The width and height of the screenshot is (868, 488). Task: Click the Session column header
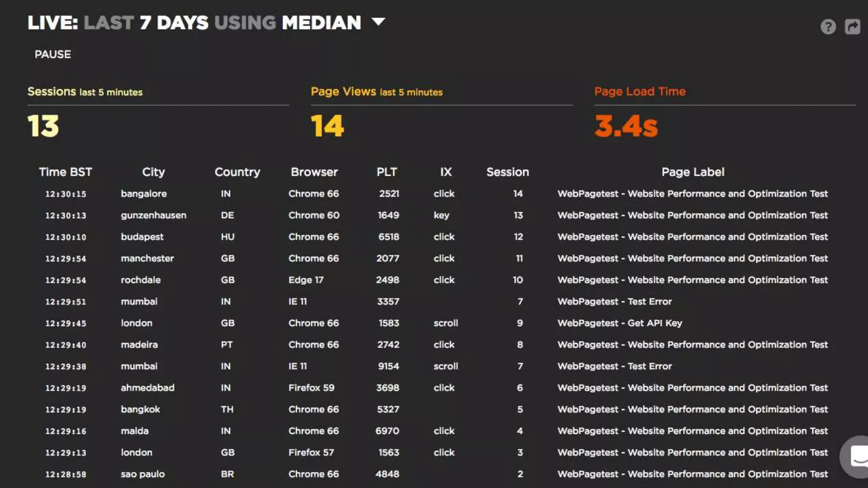[507, 172]
